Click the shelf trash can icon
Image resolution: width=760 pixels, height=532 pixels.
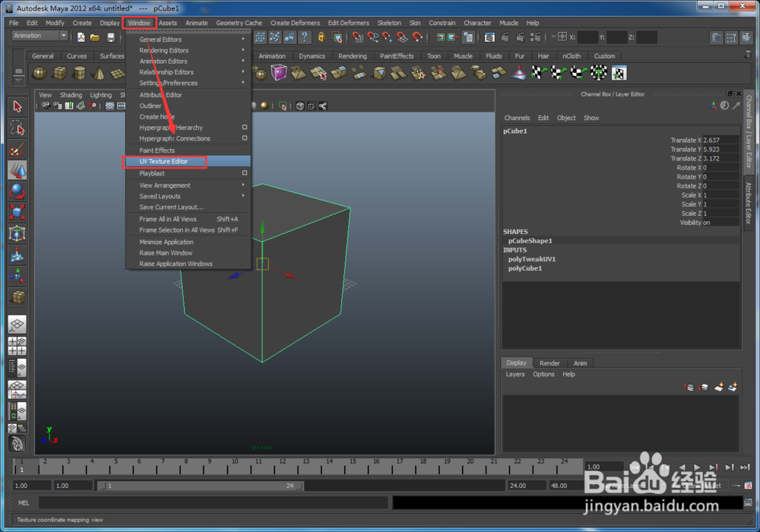[748, 55]
